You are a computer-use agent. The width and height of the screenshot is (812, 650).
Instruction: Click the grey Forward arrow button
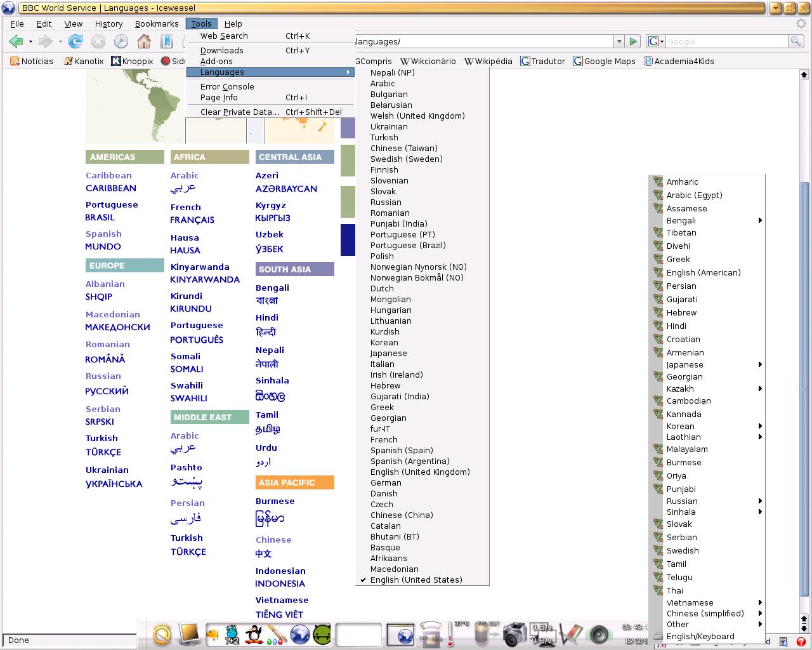coord(45,42)
